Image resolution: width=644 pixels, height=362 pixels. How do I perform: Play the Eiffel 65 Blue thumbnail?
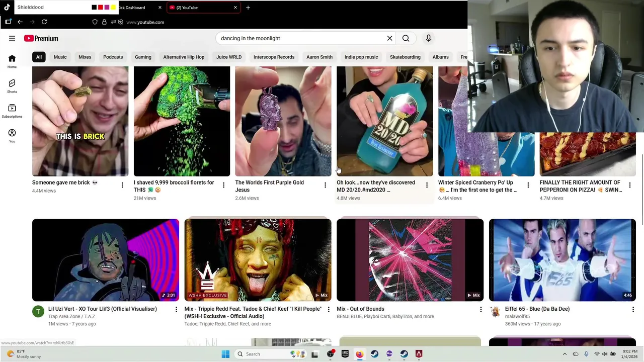click(x=562, y=260)
